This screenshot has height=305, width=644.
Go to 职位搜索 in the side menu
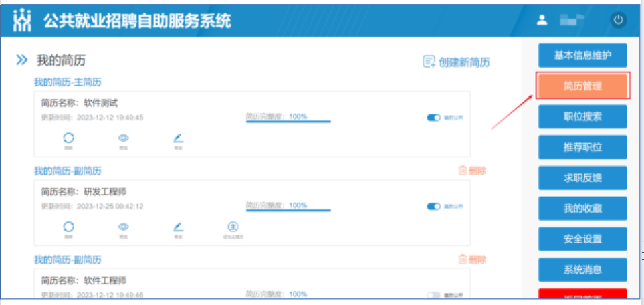tap(582, 116)
